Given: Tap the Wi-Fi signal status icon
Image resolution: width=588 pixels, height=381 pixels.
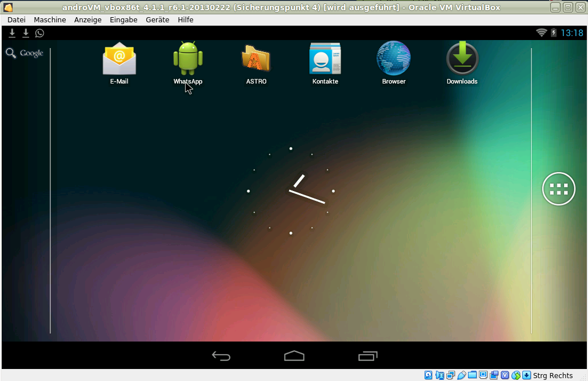Looking at the screenshot, I should point(541,33).
